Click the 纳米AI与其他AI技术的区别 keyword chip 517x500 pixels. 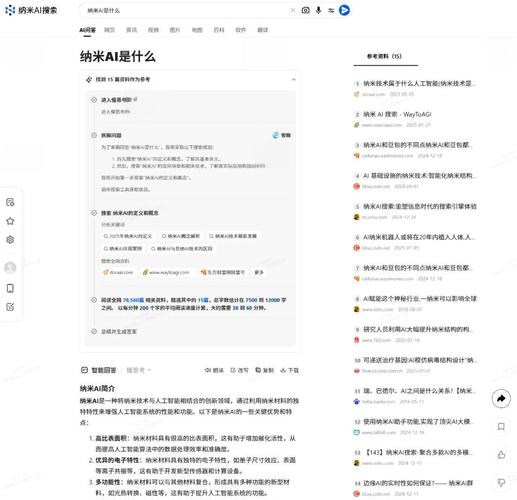point(182,248)
